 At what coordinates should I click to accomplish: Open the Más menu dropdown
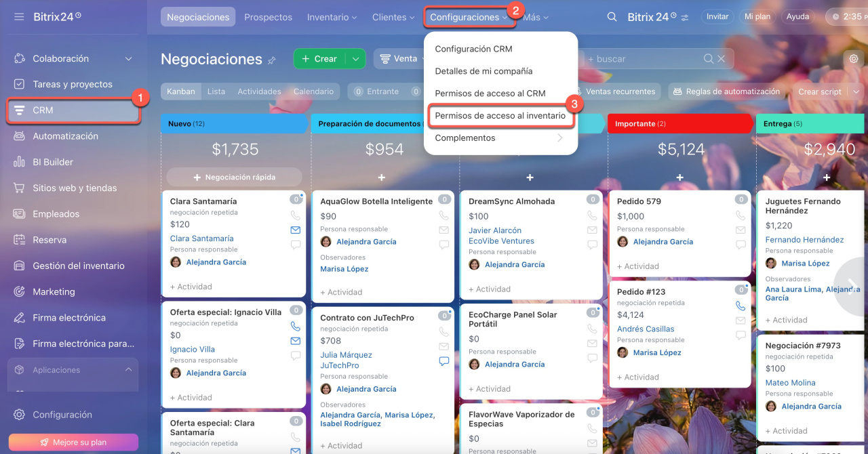pyautogui.click(x=536, y=17)
